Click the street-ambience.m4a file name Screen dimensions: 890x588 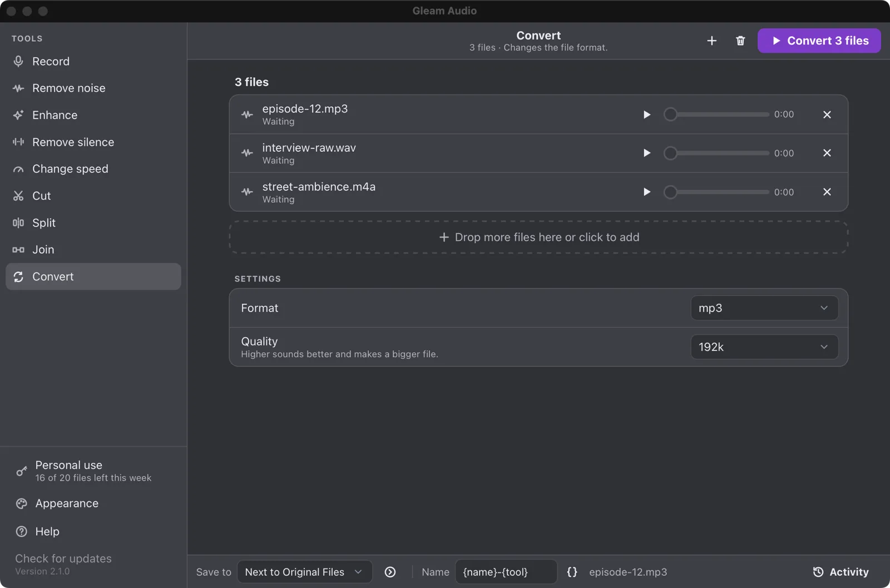click(x=319, y=187)
